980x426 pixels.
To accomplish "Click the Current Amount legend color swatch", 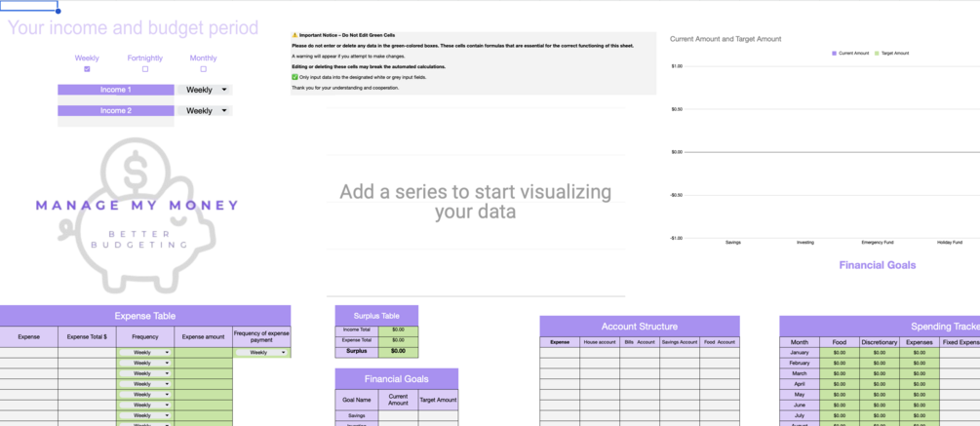I will (x=834, y=54).
